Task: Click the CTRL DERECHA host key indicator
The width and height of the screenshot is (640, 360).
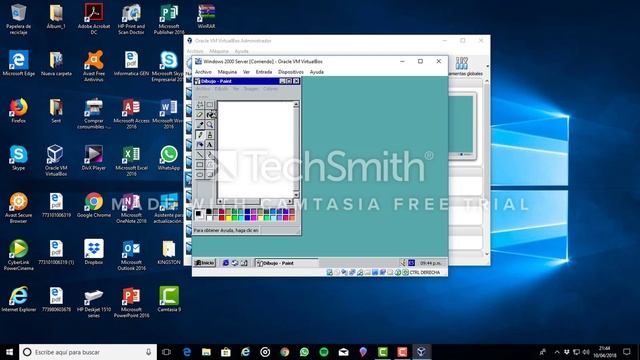Action: [424, 272]
